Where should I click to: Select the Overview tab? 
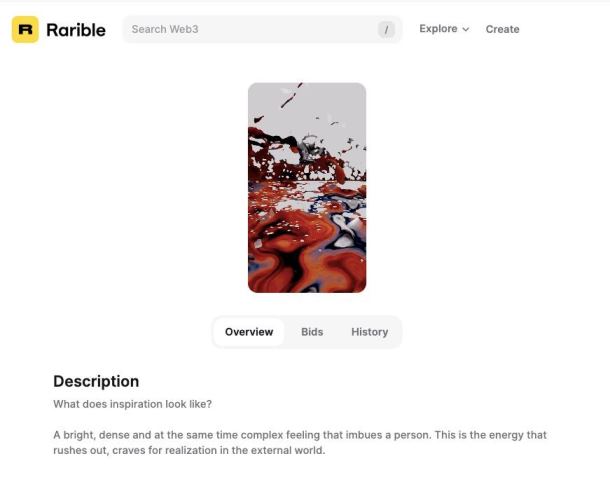[249, 332]
